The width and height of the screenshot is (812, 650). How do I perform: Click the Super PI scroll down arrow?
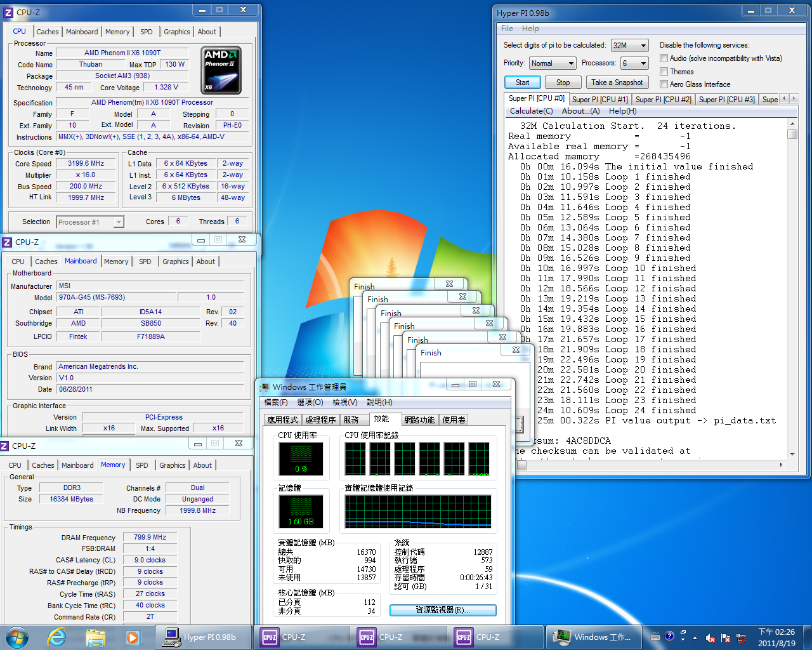click(x=792, y=454)
